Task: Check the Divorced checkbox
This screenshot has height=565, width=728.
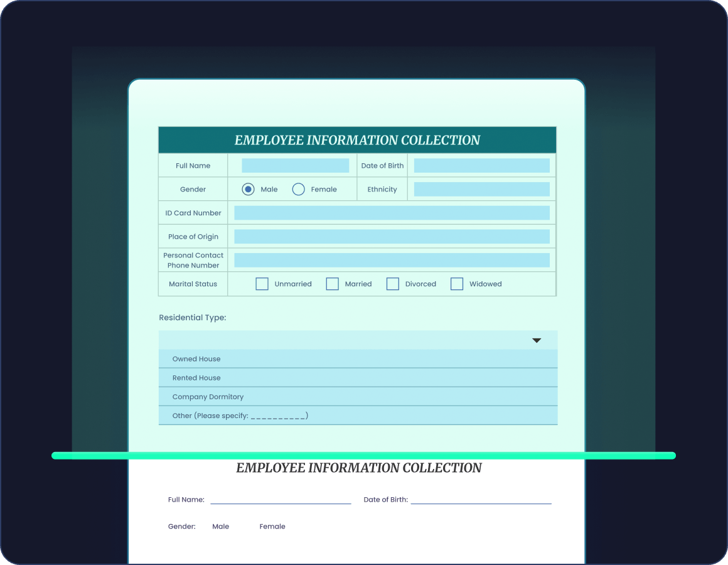Action: (393, 284)
